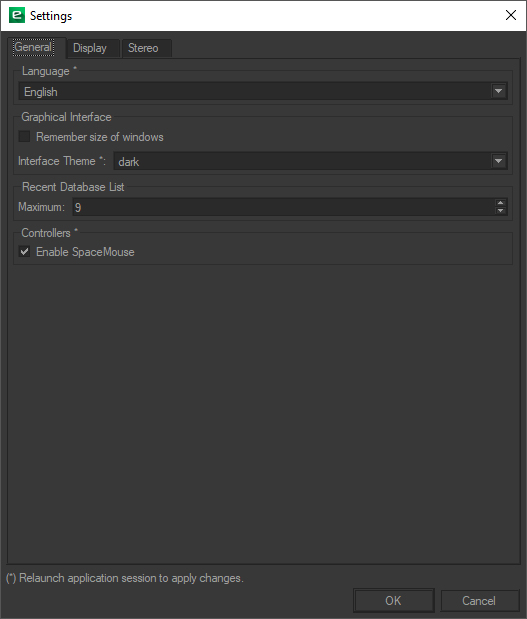Image resolution: width=527 pixels, height=619 pixels.
Task: Expand the Interface Theme dropdown set to dark
Action: [x=310, y=161]
